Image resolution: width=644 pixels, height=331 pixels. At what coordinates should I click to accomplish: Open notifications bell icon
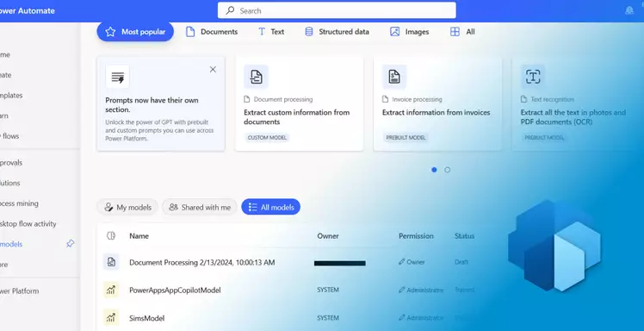pos(629,10)
